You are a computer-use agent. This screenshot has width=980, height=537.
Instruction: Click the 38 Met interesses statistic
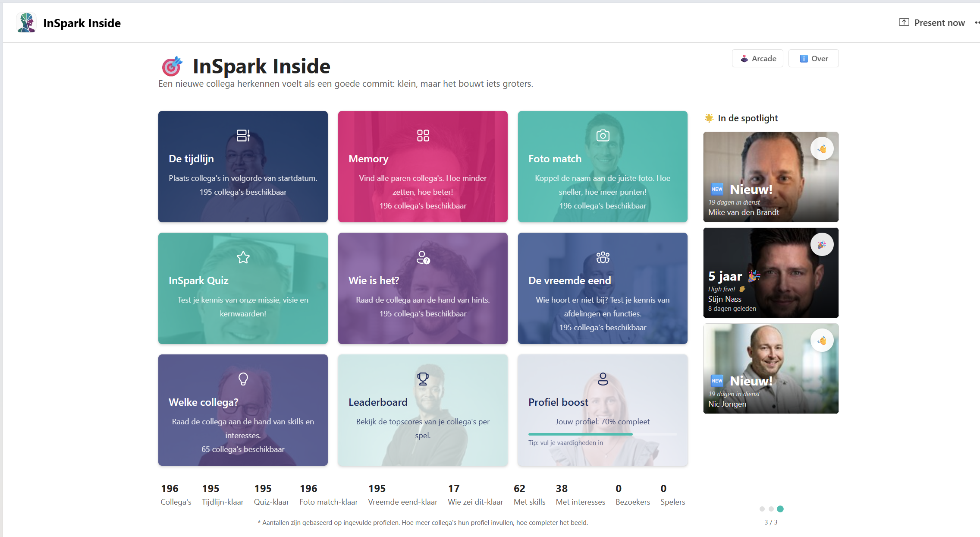tap(581, 495)
